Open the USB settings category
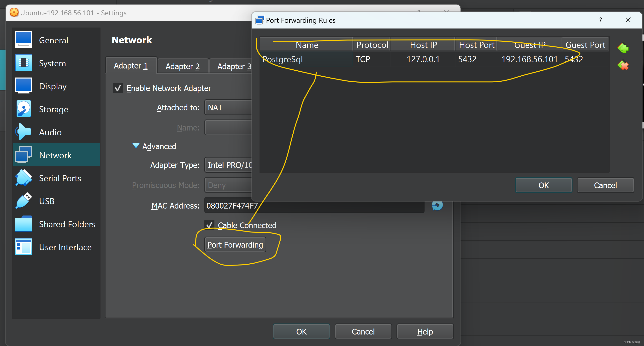The width and height of the screenshot is (644, 346). 47,201
